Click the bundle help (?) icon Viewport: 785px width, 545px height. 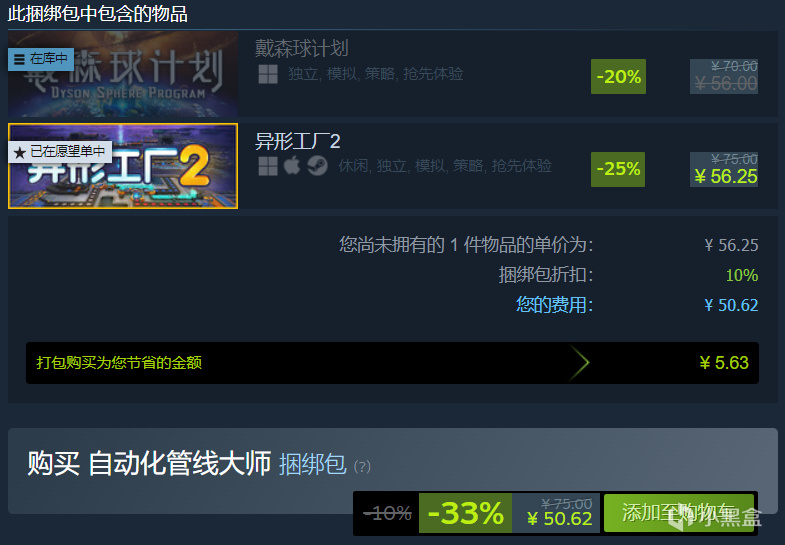coord(362,466)
